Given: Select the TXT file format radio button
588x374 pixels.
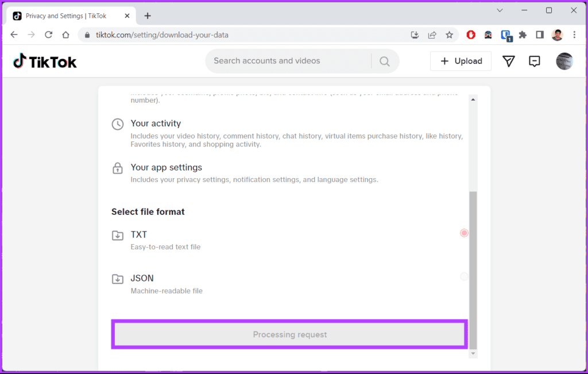Looking at the screenshot, I should (x=464, y=233).
